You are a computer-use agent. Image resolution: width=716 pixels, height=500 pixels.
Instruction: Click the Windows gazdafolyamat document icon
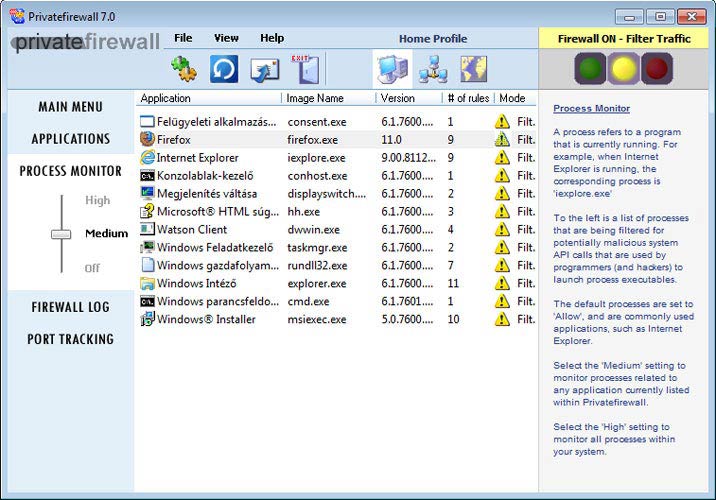tap(147, 265)
